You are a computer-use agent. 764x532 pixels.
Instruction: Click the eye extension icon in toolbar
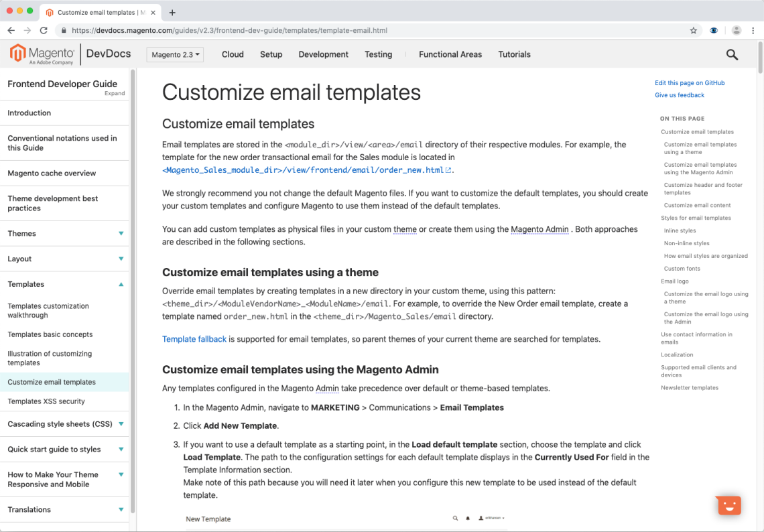coord(714,30)
